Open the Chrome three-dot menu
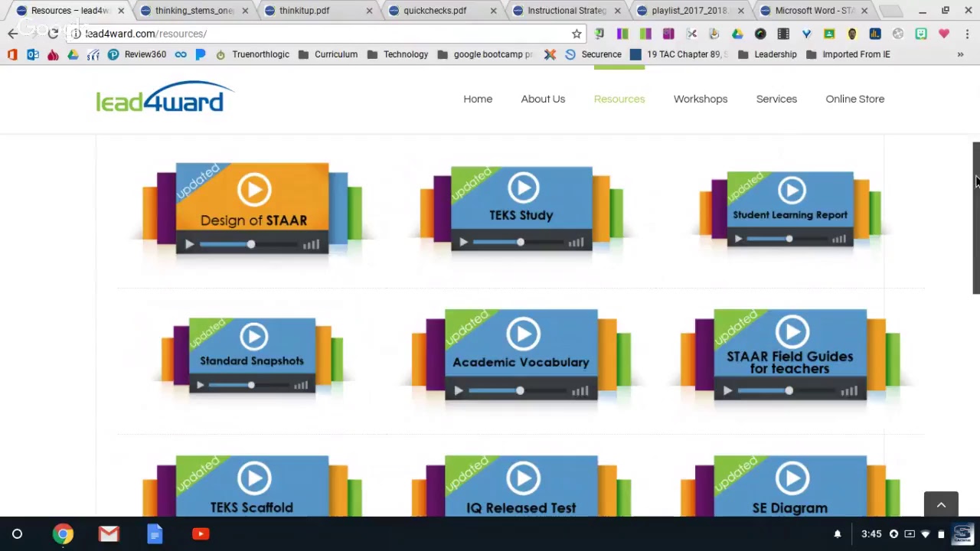The image size is (980, 551). pos(967,34)
